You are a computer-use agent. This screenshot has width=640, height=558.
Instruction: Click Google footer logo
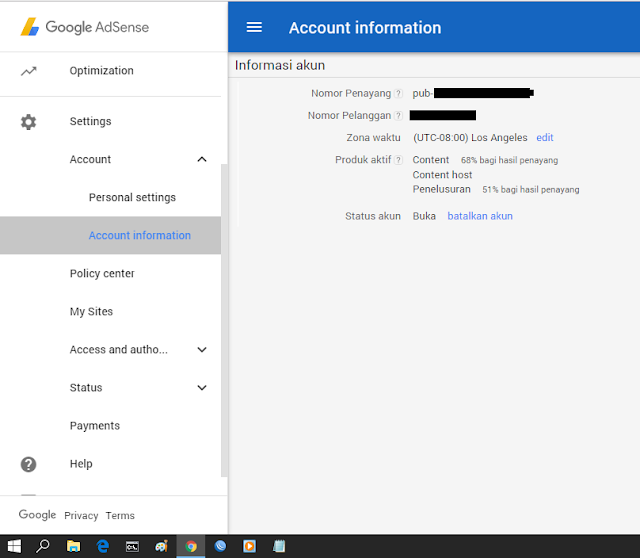37,515
